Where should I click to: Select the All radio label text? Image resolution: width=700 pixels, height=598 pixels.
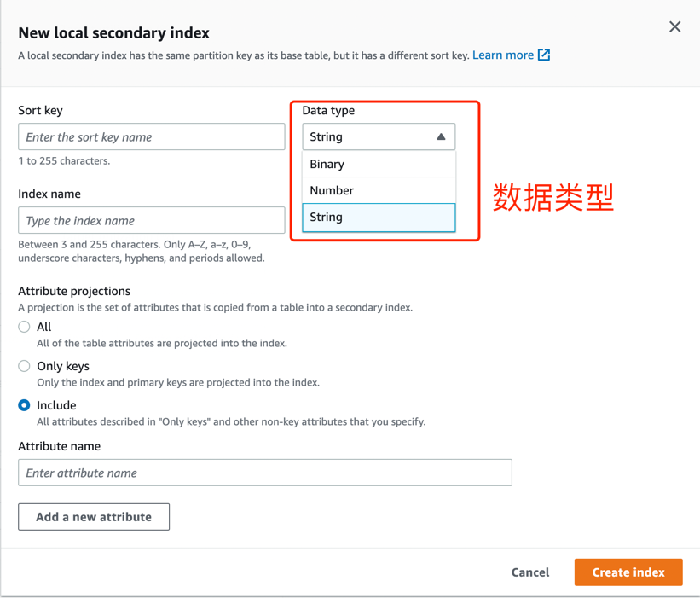(43, 327)
